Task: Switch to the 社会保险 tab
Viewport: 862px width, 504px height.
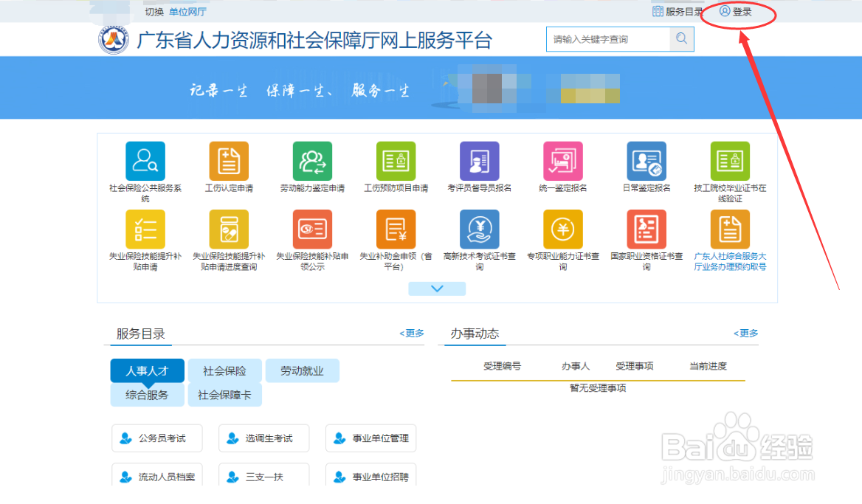Action: point(224,370)
